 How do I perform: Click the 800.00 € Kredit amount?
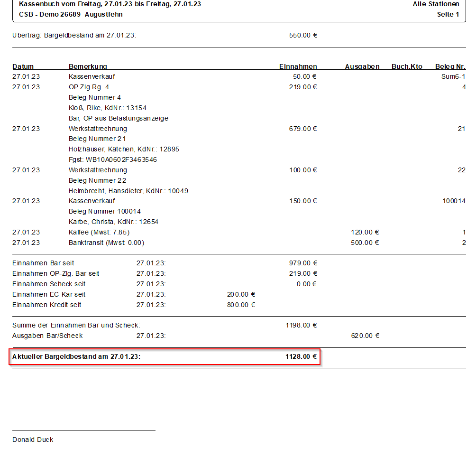pos(241,305)
